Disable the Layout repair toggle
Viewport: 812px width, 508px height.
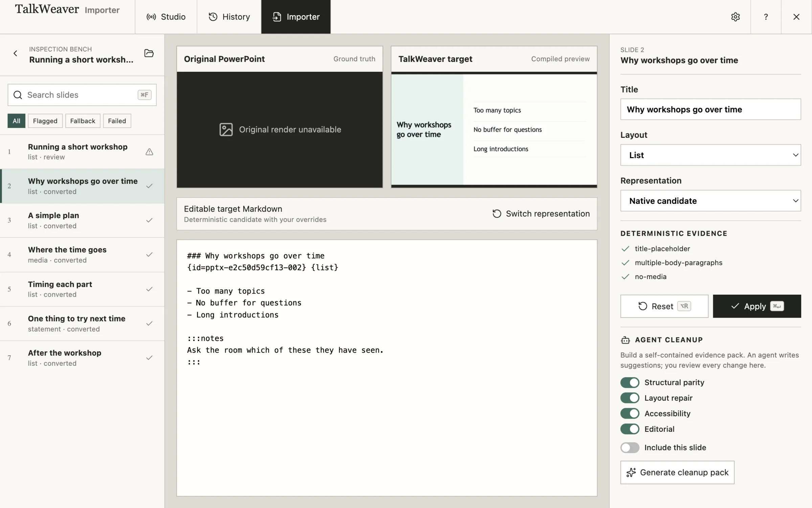630,398
